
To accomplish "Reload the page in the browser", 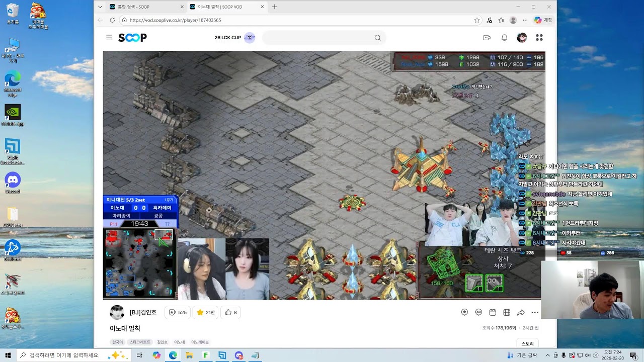I will 112,20.
